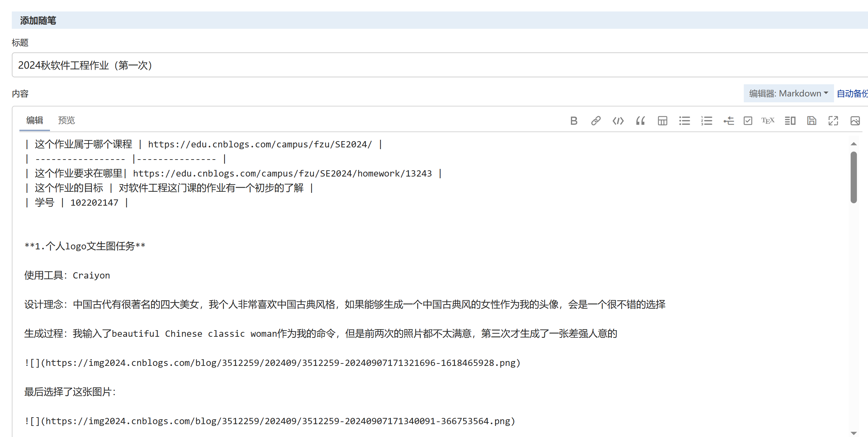868x437 pixels.
Task: Click the 这个作业属于哪个课程 row
Action: point(204,144)
